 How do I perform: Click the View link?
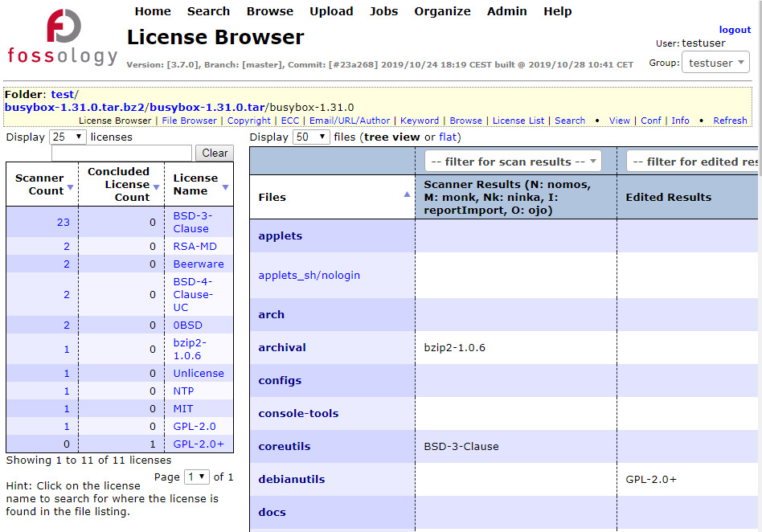(x=619, y=121)
